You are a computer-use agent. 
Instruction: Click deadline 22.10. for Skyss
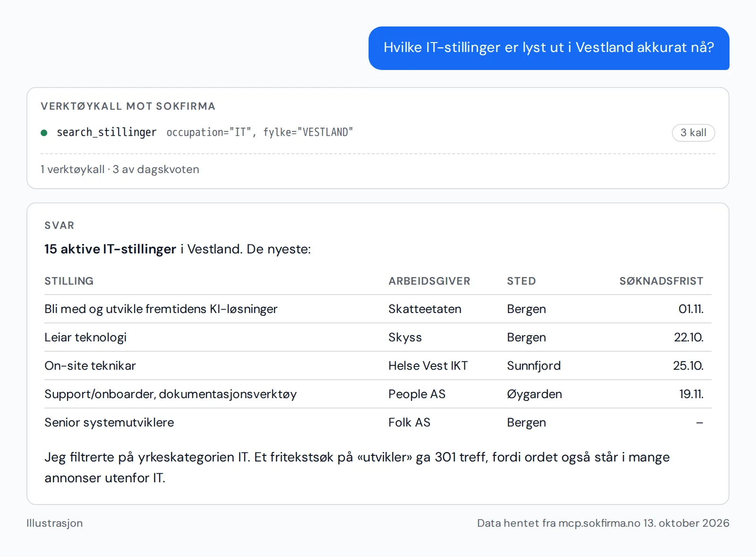688,337
